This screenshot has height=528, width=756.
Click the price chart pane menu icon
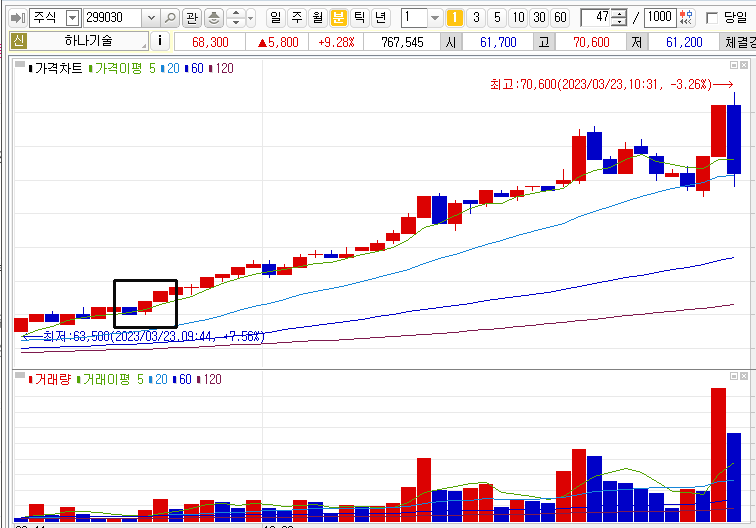(19, 64)
